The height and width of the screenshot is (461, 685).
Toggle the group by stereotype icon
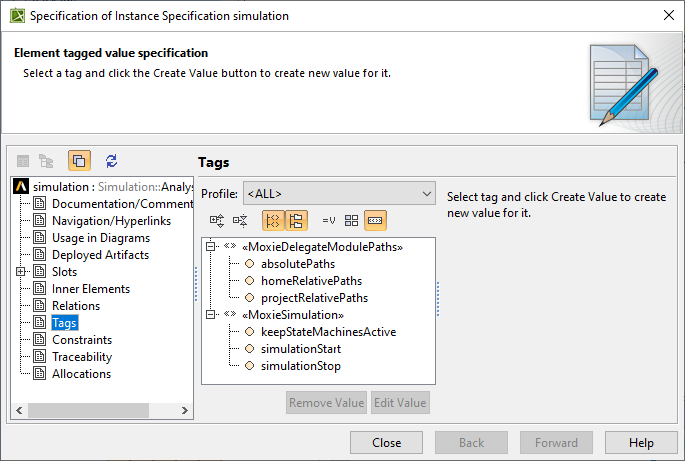click(273, 220)
